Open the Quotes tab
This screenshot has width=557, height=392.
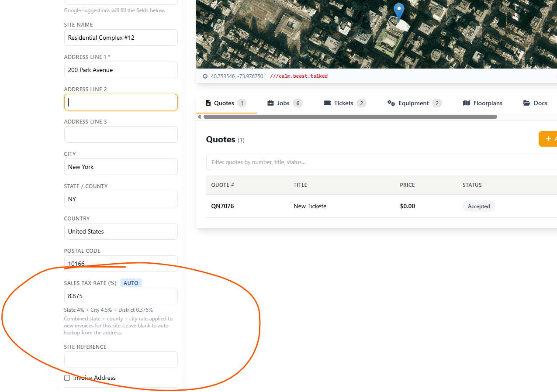(x=226, y=103)
